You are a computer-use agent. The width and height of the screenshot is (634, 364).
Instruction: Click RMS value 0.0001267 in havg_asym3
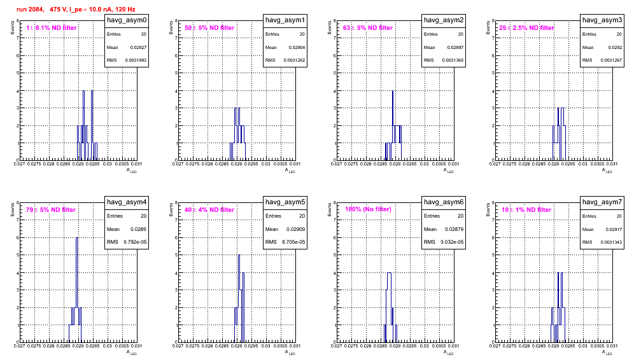click(x=611, y=60)
